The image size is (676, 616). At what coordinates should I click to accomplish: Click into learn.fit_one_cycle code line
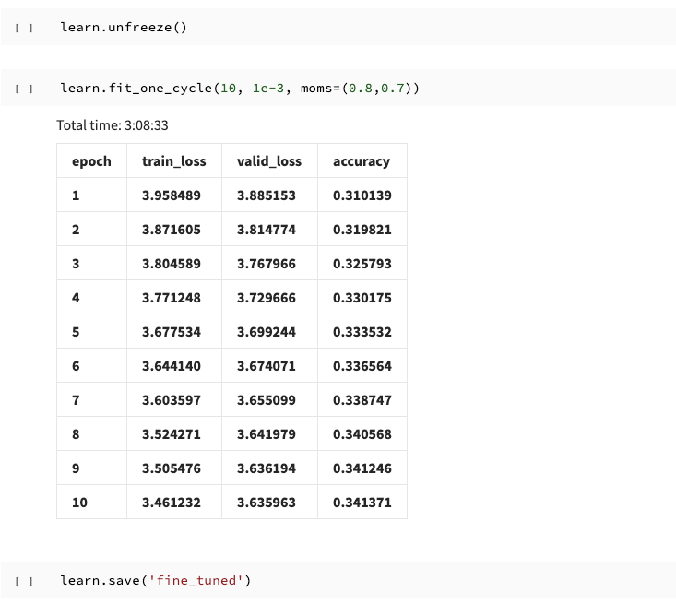239,88
